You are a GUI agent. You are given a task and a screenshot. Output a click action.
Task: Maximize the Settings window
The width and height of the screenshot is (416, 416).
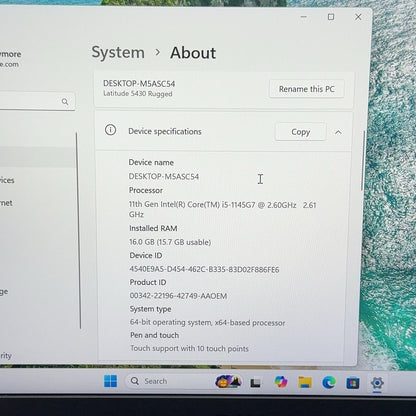[331, 17]
